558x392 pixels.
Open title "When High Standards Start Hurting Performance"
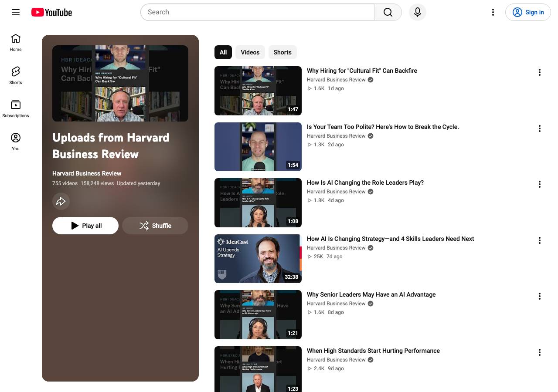(x=373, y=351)
